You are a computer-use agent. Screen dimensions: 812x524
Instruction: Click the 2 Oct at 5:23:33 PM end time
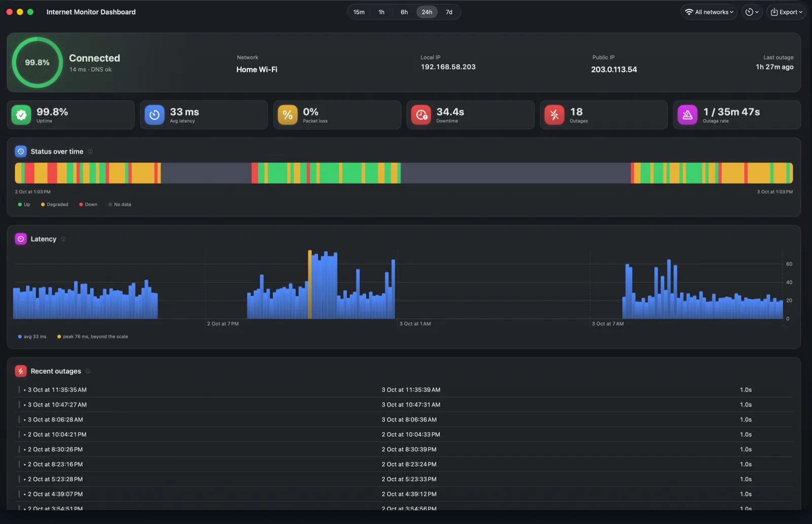tap(409, 479)
